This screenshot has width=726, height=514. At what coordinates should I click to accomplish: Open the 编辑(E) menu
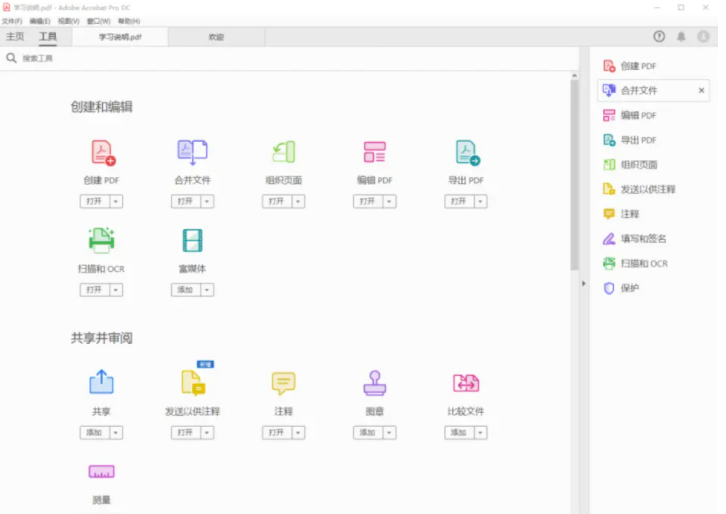pyautogui.click(x=40, y=21)
